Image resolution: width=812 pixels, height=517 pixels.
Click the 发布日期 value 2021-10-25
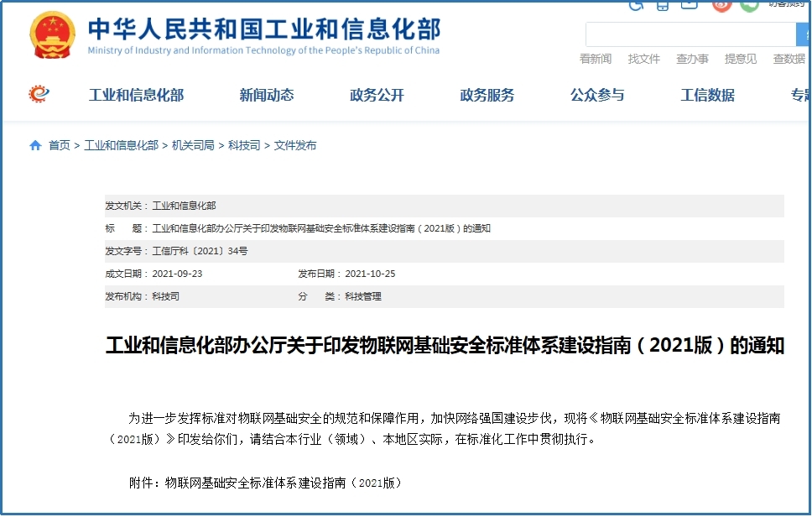(x=370, y=274)
